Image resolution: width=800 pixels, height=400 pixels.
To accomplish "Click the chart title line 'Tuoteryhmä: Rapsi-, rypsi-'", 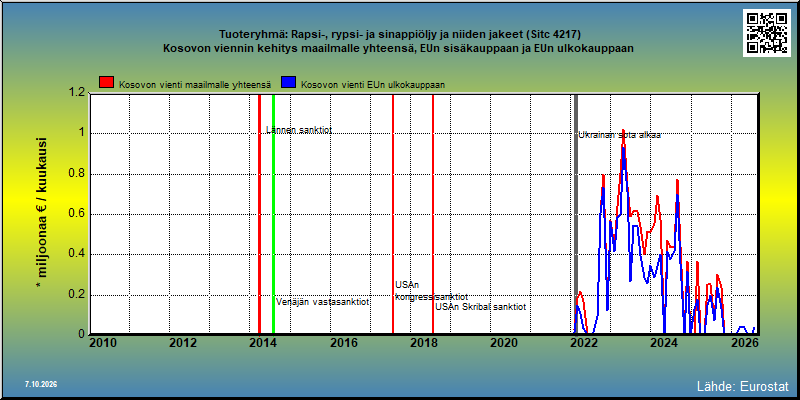I will point(400,35).
